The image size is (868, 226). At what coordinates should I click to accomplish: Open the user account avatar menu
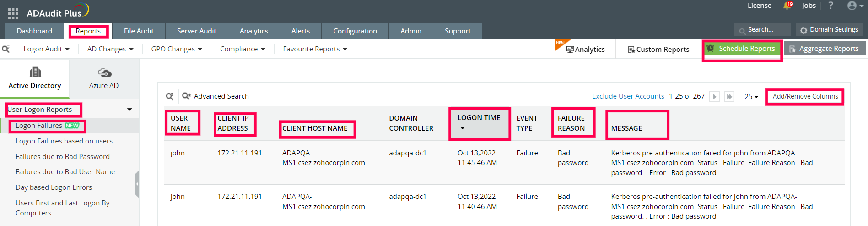coord(854,6)
